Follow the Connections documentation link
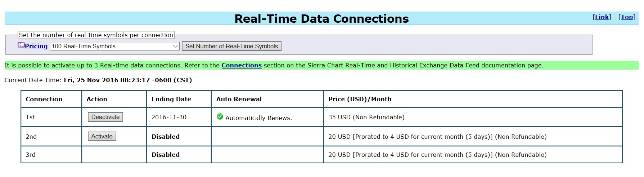644x177 pixels. click(x=242, y=65)
